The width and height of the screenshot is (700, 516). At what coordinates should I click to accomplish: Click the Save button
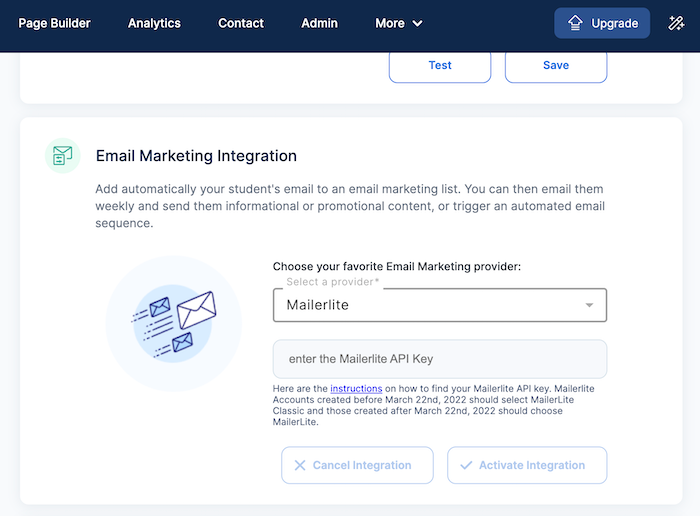pyautogui.click(x=556, y=66)
